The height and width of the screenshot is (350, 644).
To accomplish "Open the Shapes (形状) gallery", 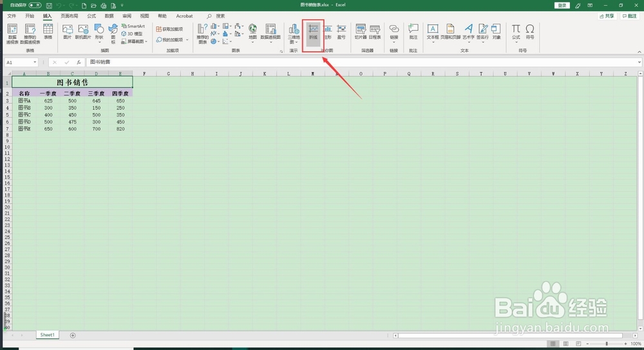I will coord(99,34).
